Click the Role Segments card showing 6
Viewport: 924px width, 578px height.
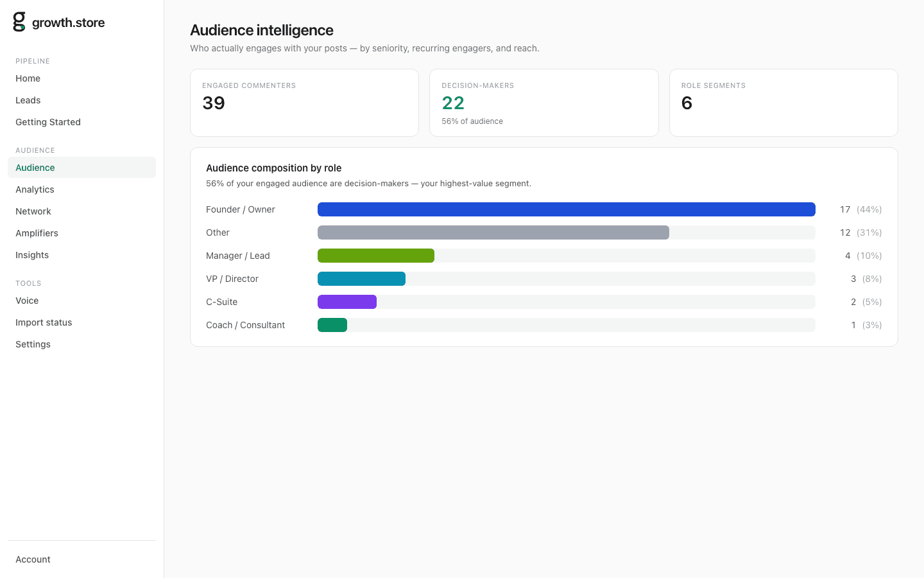pos(783,103)
